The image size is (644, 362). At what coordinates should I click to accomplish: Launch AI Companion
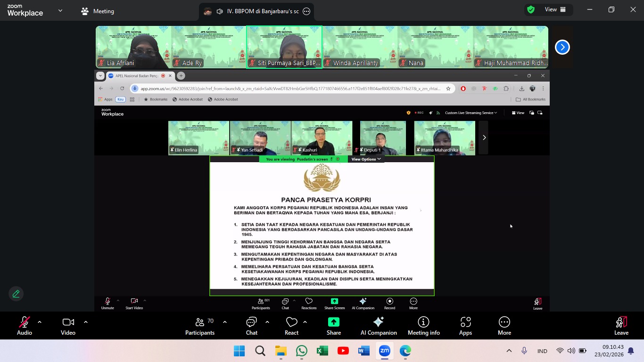point(379,326)
